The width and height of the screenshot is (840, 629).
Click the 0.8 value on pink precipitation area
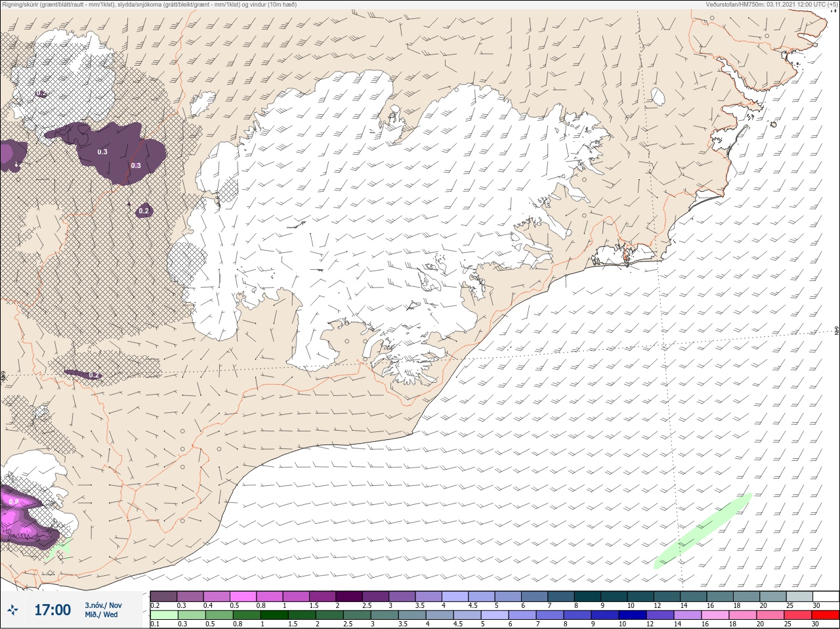(14, 502)
